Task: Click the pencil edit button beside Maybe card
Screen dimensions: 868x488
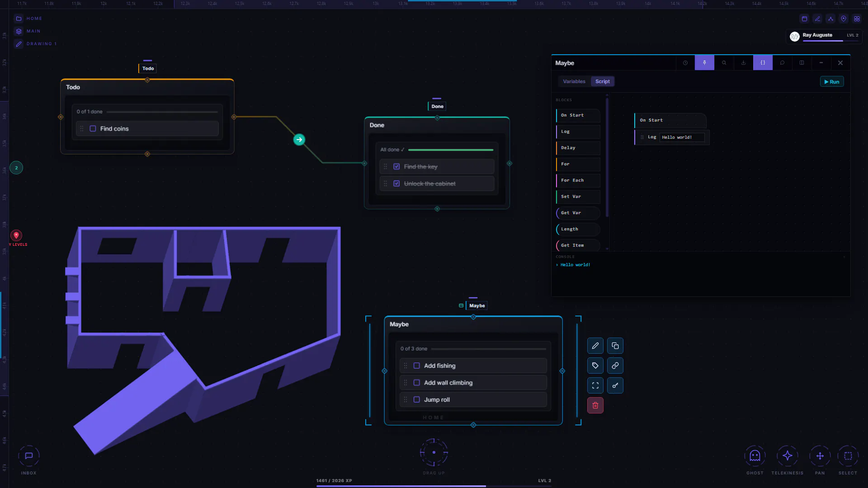Action: 595,346
